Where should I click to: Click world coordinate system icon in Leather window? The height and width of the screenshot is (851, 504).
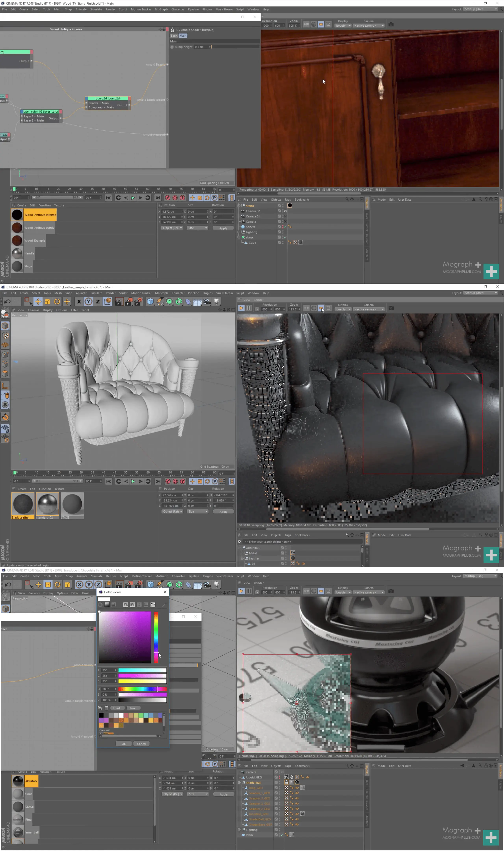coord(108,301)
